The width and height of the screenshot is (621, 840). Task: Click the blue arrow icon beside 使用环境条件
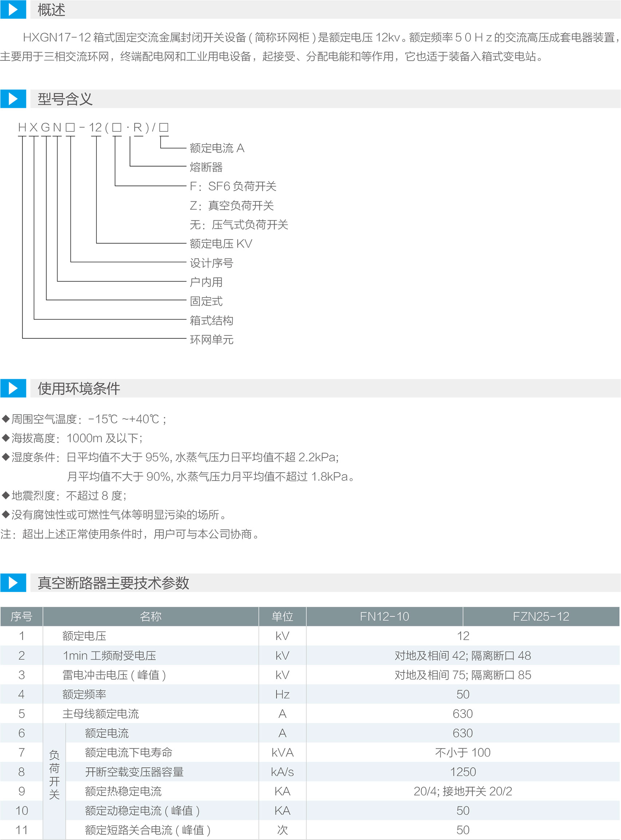[13, 388]
